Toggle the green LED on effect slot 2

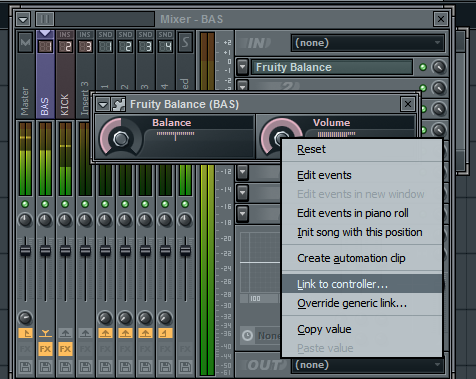[423, 88]
